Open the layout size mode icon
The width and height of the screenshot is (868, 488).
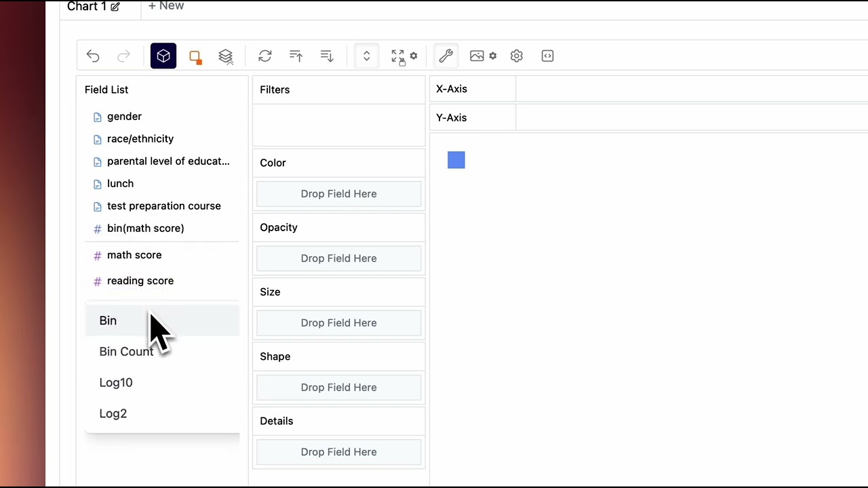[403, 56]
